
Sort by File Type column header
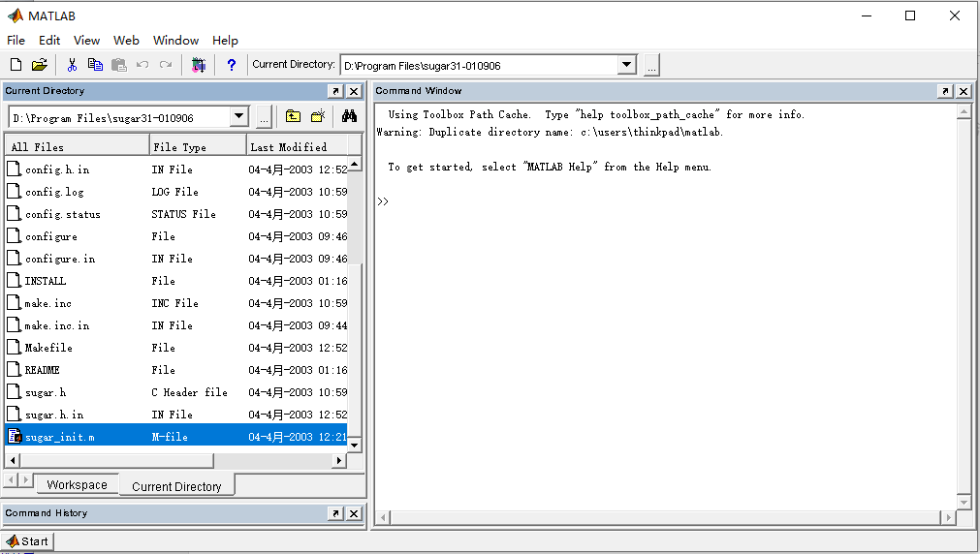coord(198,147)
